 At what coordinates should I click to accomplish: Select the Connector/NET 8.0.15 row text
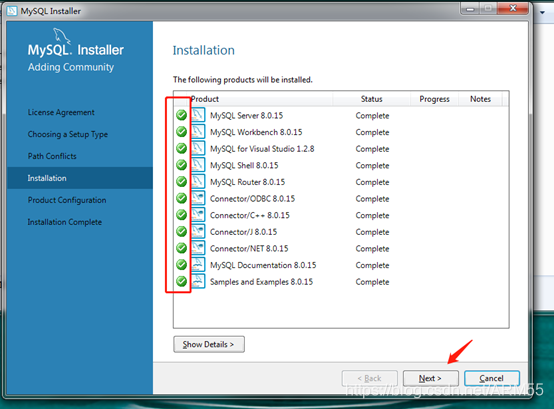(249, 248)
